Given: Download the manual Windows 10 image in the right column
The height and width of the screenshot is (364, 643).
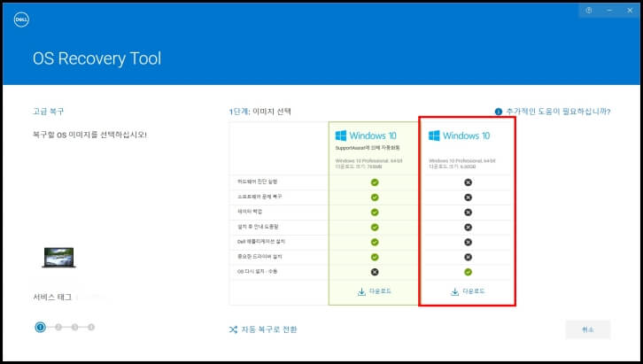Looking at the screenshot, I should [x=468, y=291].
